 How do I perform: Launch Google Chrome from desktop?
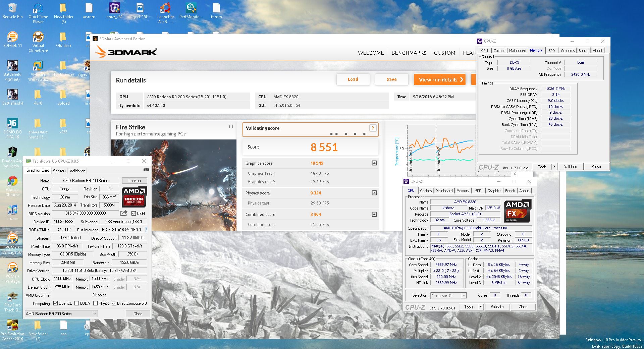click(13, 186)
